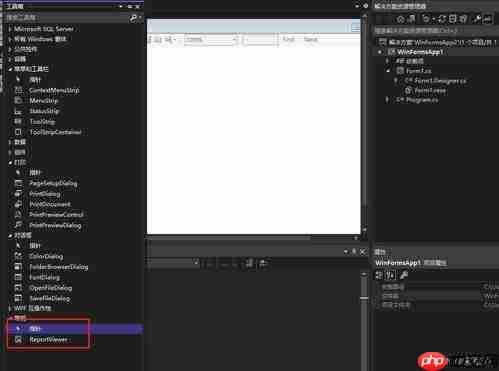Click the toolbox search magnifier icon

(133, 18)
